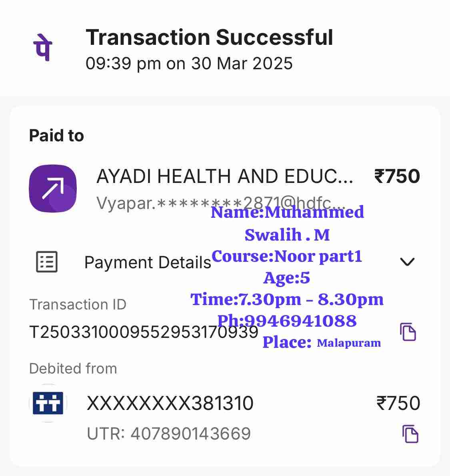The width and height of the screenshot is (450, 476).
Task: Click the Debited from label
Action: (x=73, y=368)
